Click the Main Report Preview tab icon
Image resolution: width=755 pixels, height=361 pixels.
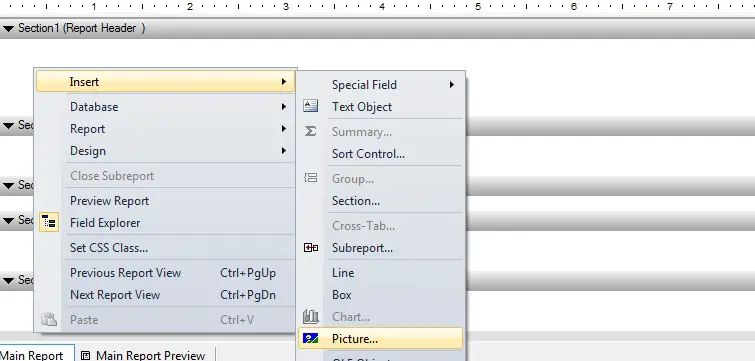(x=86, y=356)
